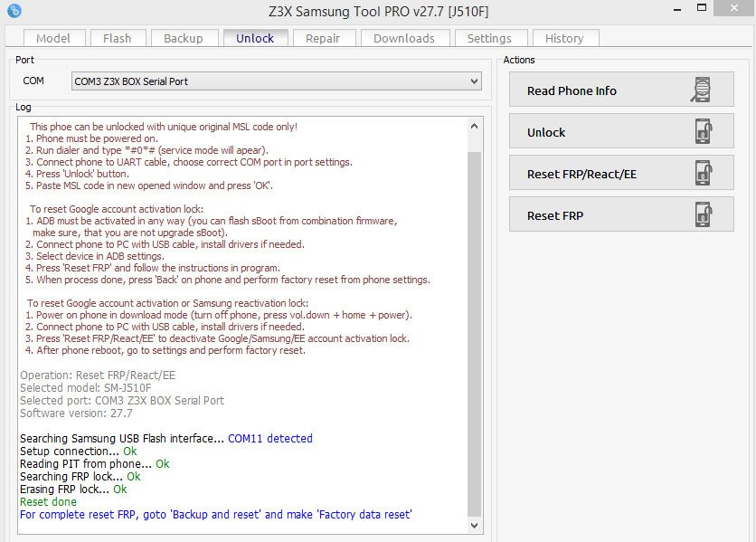Click the 'to deactivate Google/Samsung/EE account' line
This screenshot has height=542, width=756.
coord(217,338)
